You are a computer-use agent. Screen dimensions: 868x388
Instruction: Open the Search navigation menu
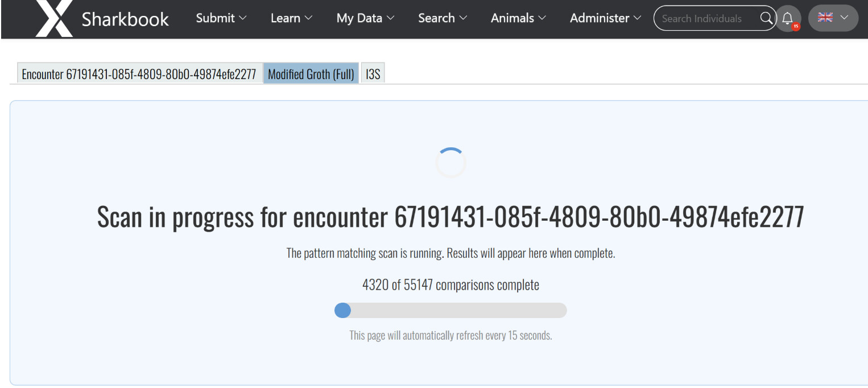click(x=443, y=18)
